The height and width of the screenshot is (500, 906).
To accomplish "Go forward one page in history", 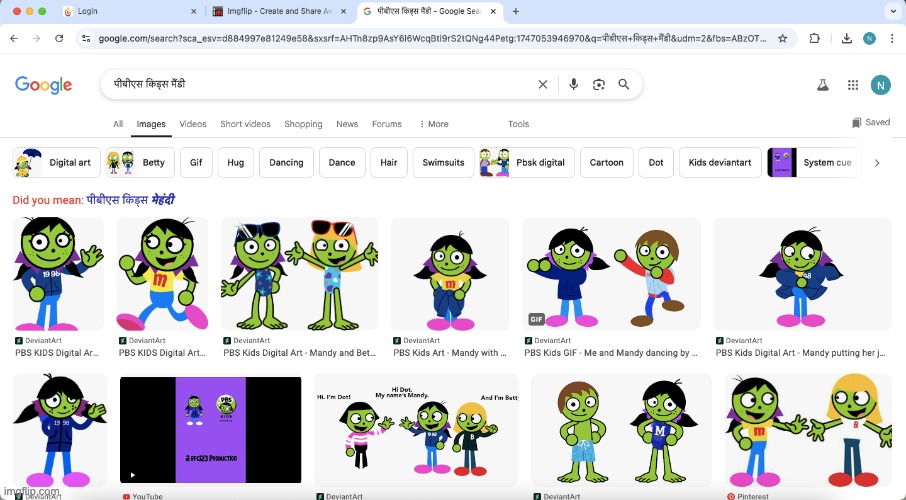I will pos(36,38).
